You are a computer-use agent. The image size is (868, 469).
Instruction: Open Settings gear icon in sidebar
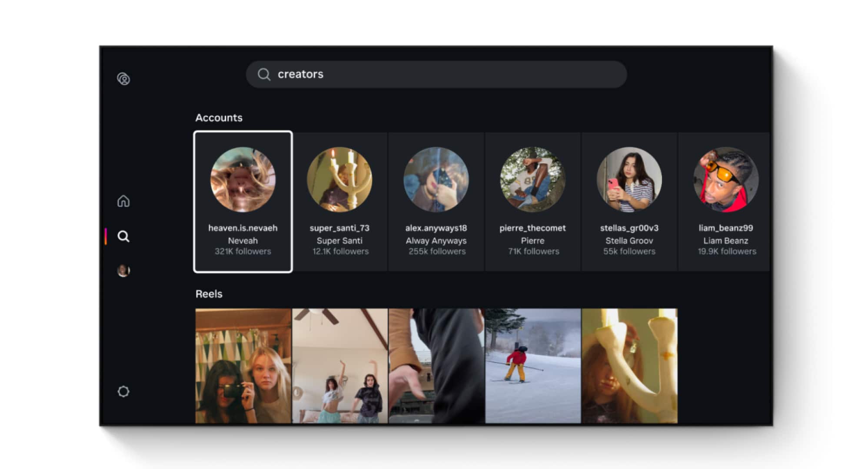(x=123, y=391)
